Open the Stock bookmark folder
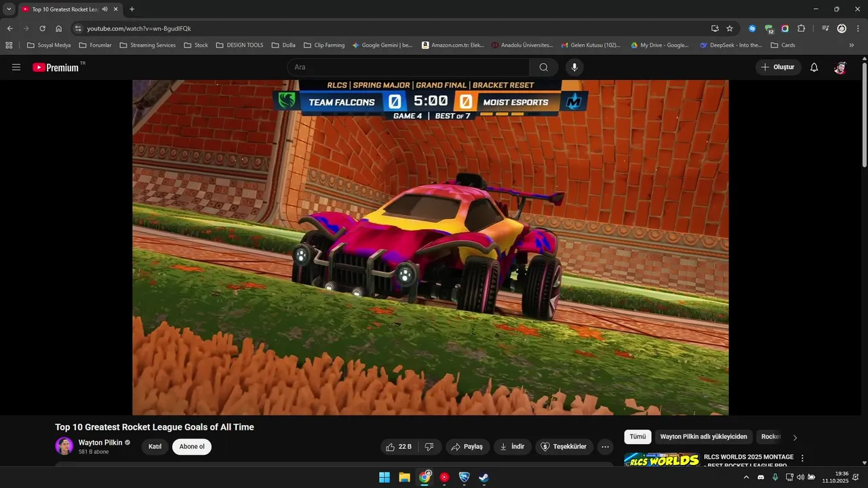This screenshot has width=868, height=488. [195, 45]
